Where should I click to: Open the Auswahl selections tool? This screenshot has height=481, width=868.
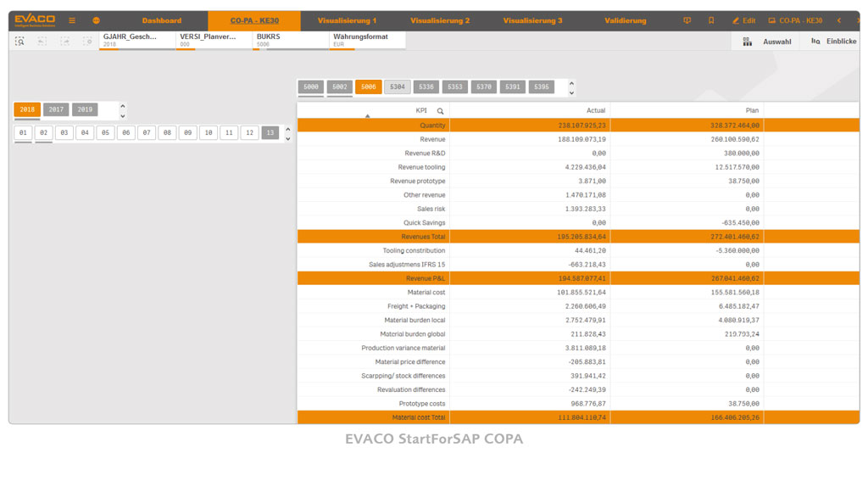[767, 42]
